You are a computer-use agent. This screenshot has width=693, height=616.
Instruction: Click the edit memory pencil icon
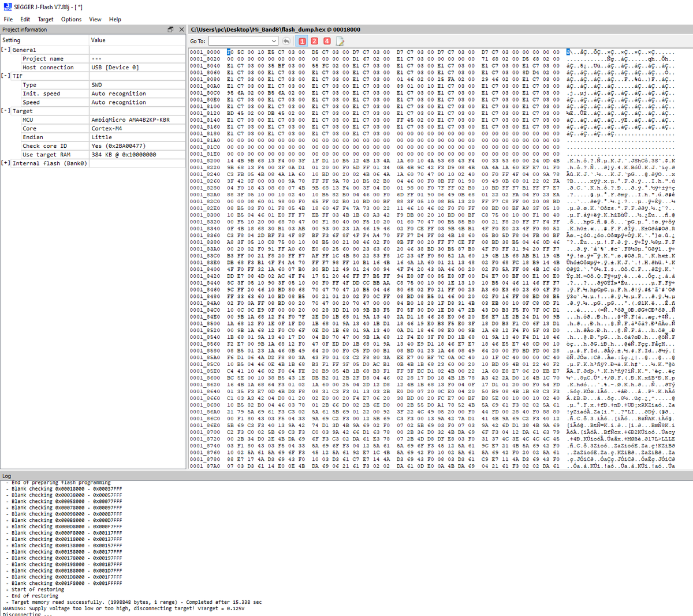(x=340, y=41)
